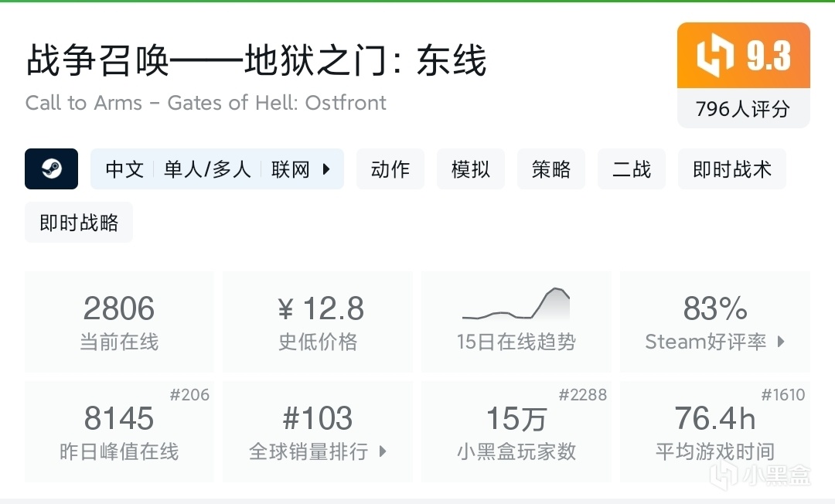Image resolution: width=835 pixels, height=504 pixels.
Task: Expand 全球销量排行 ranking arrow
Action: (x=383, y=451)
